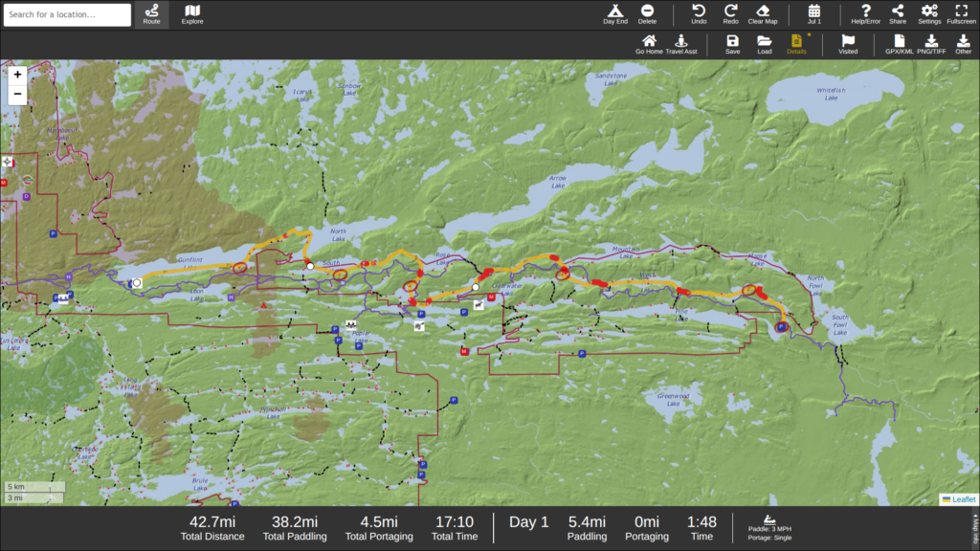Clear Map with the eraser icon
980x551 pixels.
click(763, 14)
